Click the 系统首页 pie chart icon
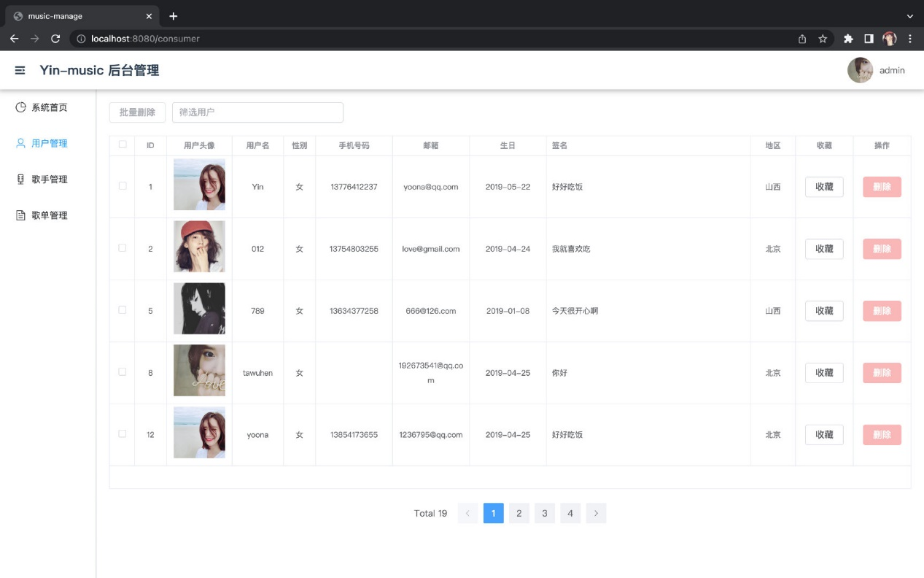This screenshot has height=578, width=924. click(x=20, y=107)
